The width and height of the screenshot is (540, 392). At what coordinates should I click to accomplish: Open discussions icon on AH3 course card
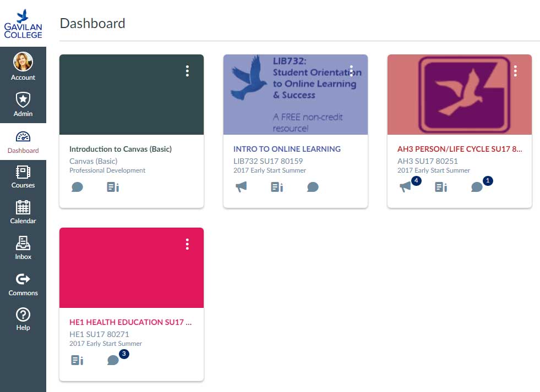[477, 187]
